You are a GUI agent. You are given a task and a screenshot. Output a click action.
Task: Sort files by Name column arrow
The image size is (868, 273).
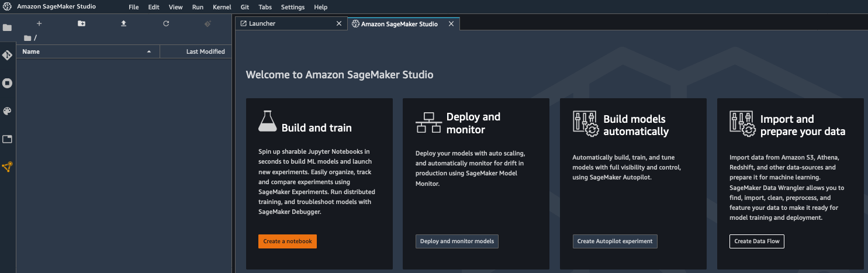(x=149, y=51)
